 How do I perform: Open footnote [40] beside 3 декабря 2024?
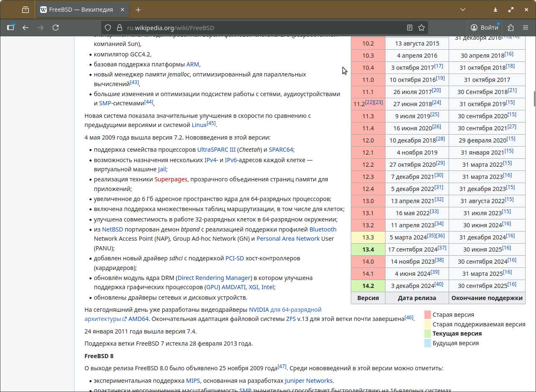(439, 284)
